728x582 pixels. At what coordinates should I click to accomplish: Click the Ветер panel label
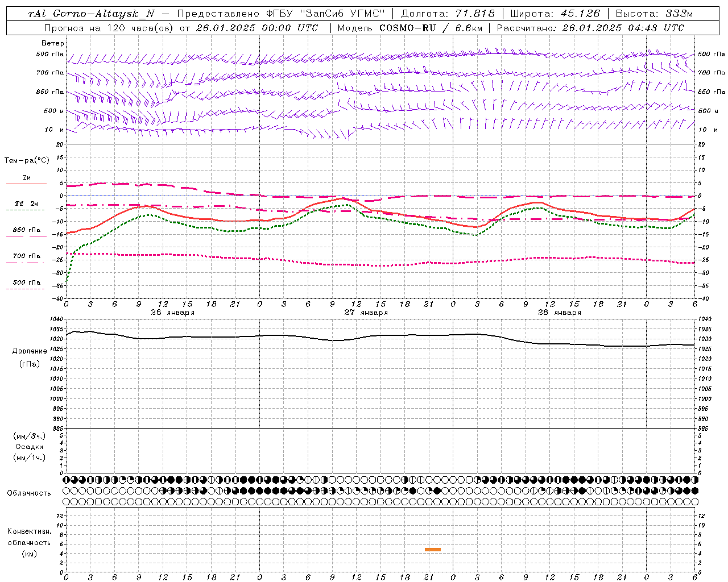tap(53, 43)
